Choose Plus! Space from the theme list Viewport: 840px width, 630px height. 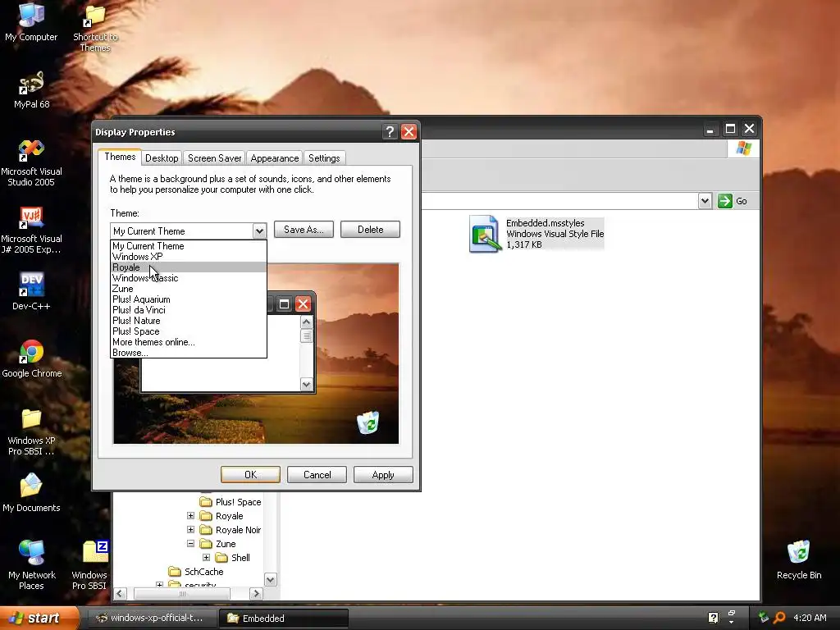[x=189, y=331]
